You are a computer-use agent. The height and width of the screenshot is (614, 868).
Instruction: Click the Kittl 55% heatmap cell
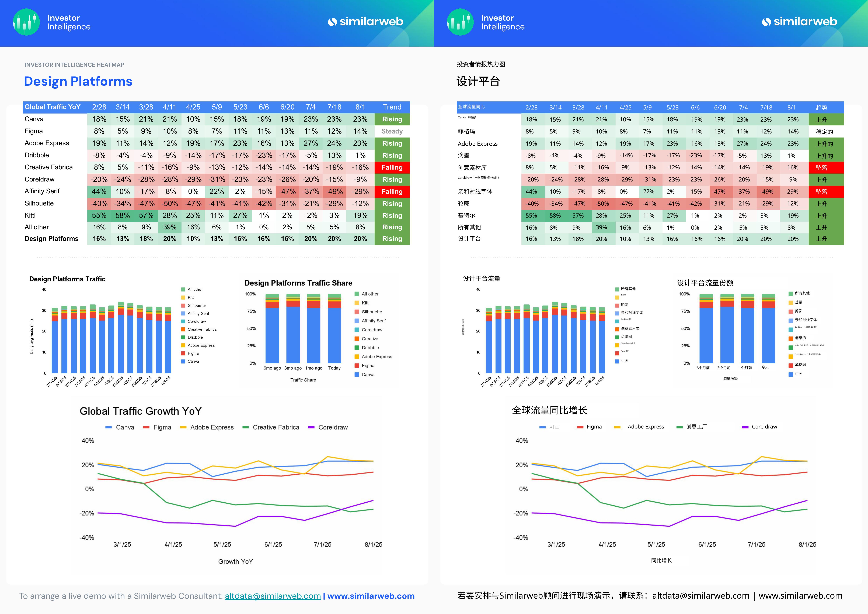99,215
